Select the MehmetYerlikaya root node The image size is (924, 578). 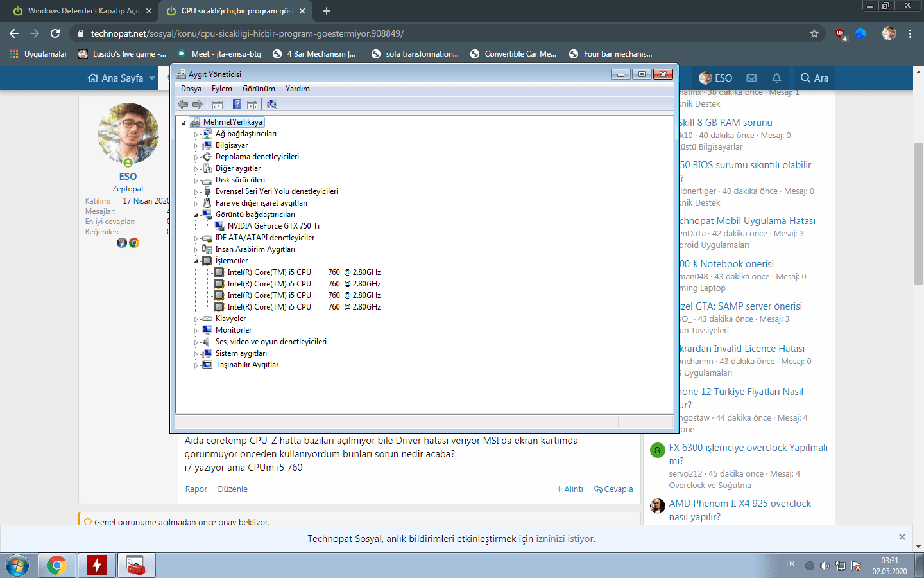(232, 122)
